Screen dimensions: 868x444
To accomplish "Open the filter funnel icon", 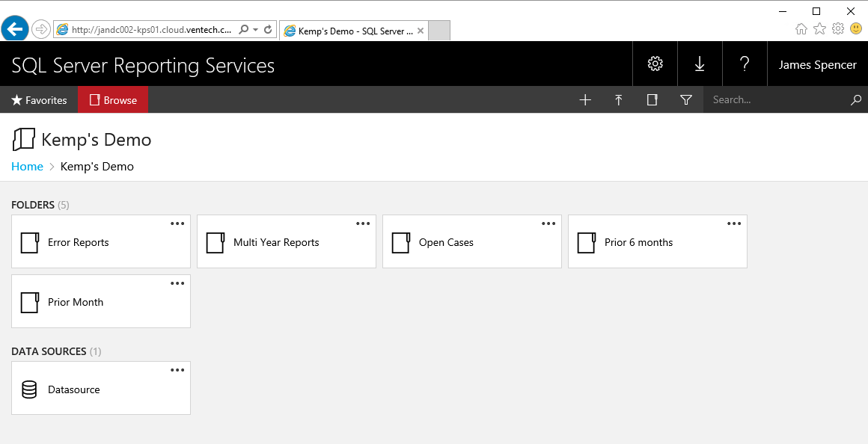I will coord(685,100).
